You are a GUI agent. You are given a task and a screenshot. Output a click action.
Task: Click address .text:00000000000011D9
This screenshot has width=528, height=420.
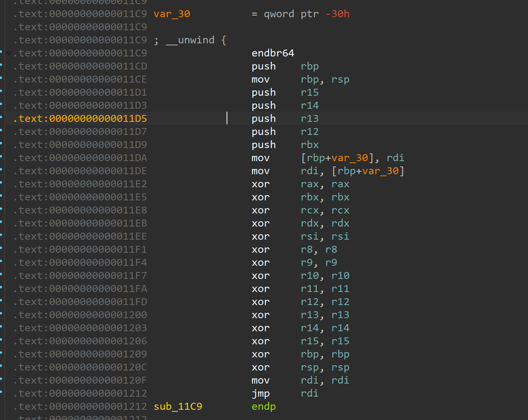80,145
